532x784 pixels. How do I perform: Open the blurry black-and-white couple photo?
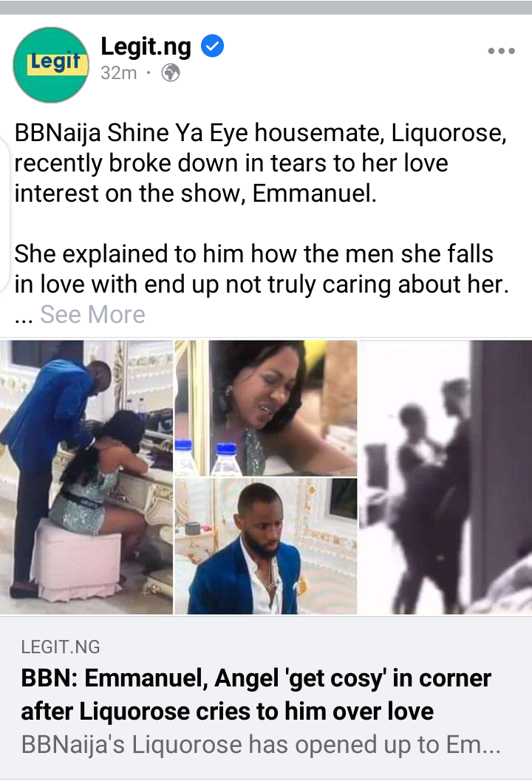pos(446,477)
